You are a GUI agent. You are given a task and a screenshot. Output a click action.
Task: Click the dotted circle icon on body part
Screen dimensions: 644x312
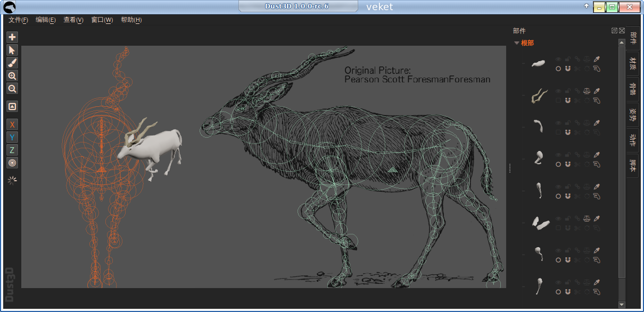click(x=587, y=69)
